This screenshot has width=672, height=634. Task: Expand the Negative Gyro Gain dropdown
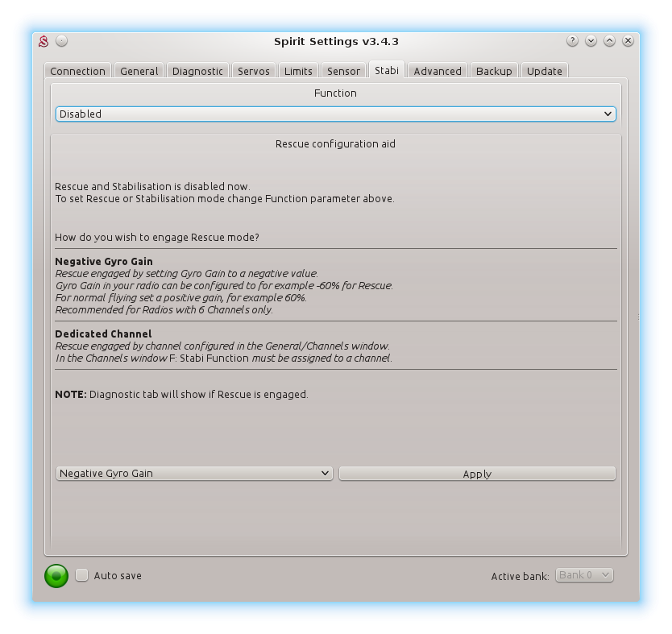click(x=194, y=474)
